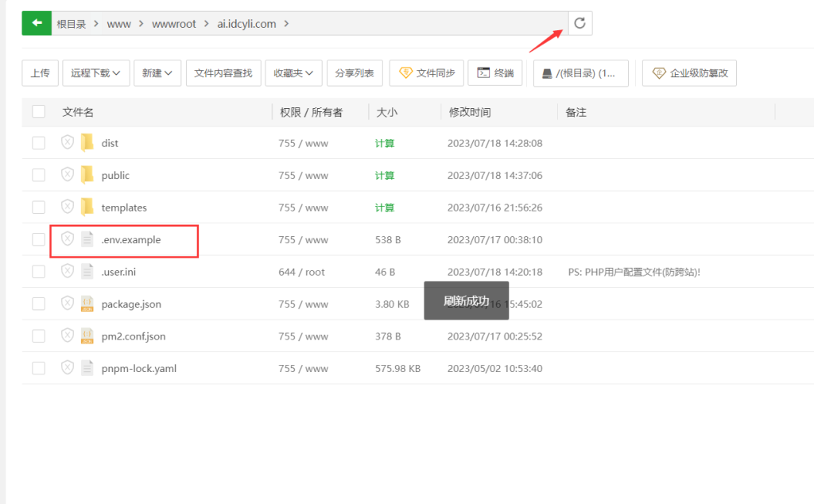Calculate size of dist folder via 计算
Screen dimensions: 814x504
pyautogui.click(x=385, y=143)
